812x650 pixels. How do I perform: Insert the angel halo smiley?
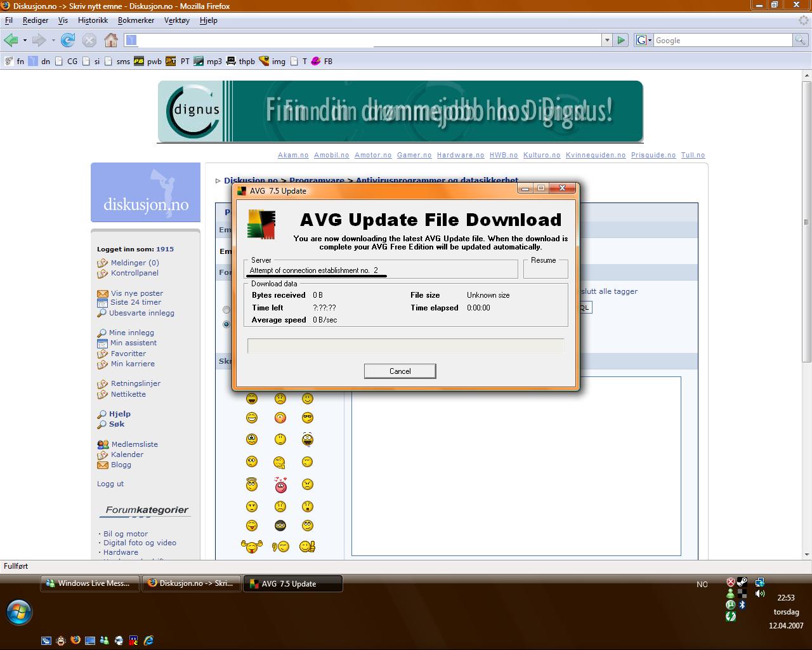pyautogui.click(x=252, y=484)
